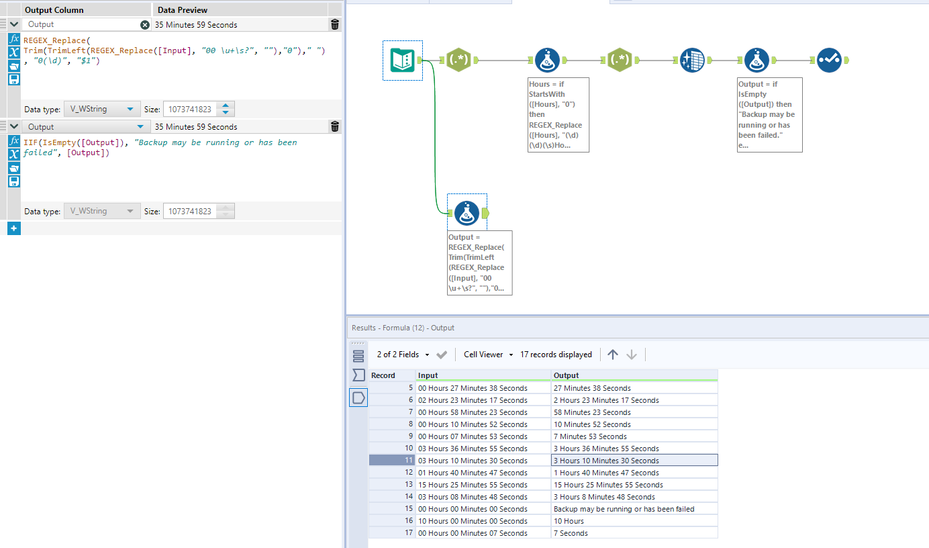Viewport: 929px width, 548px height.
Task: Select the lower Formula tool annotated 'Output = REGEX_Replace'
Action: click(466, 213)
